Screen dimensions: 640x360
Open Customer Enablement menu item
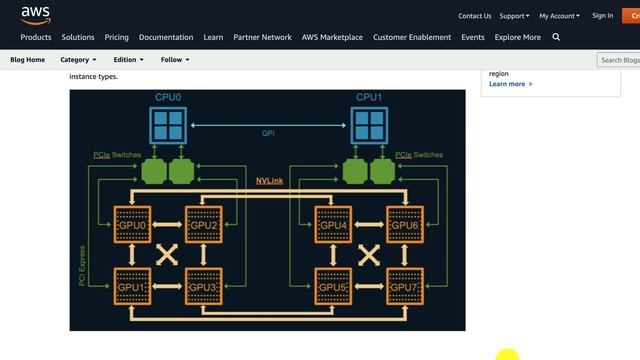412,37
